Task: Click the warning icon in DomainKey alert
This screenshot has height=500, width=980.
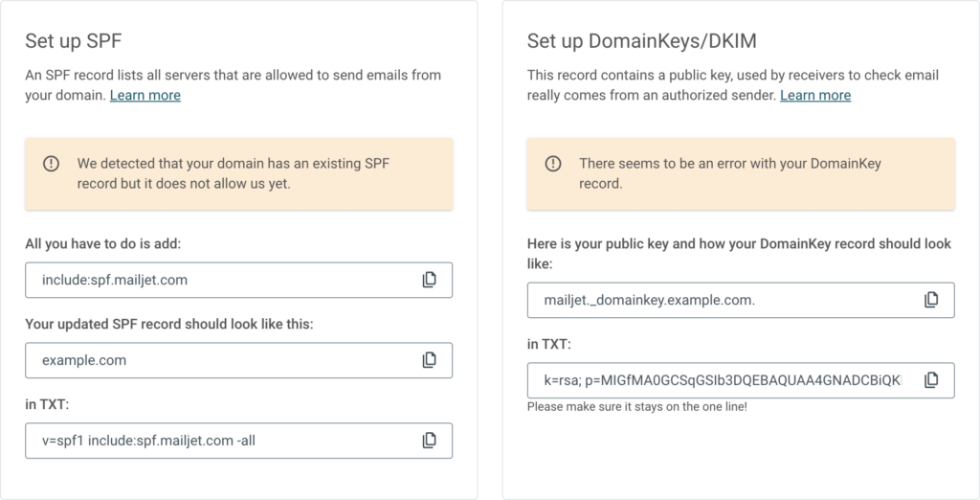Action: click(553, 164)
